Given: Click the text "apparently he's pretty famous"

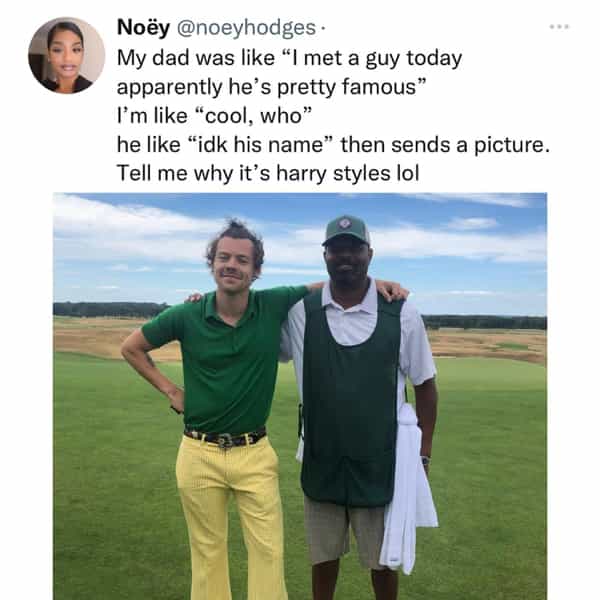Looking at the screenshot, I should pos(272,87).
